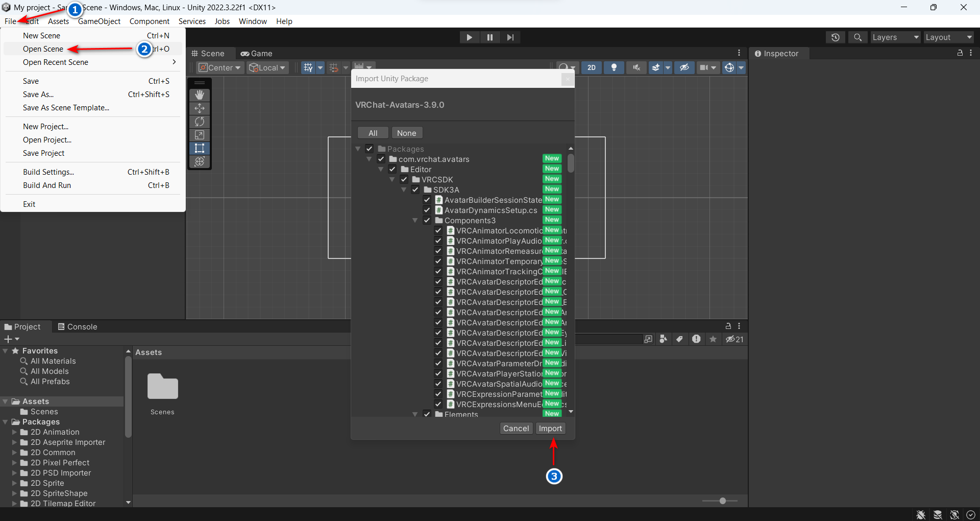Toggle scene lighting bulb icon
The height and width of the screenshot is (521, 980).
[x=614, y=67]
